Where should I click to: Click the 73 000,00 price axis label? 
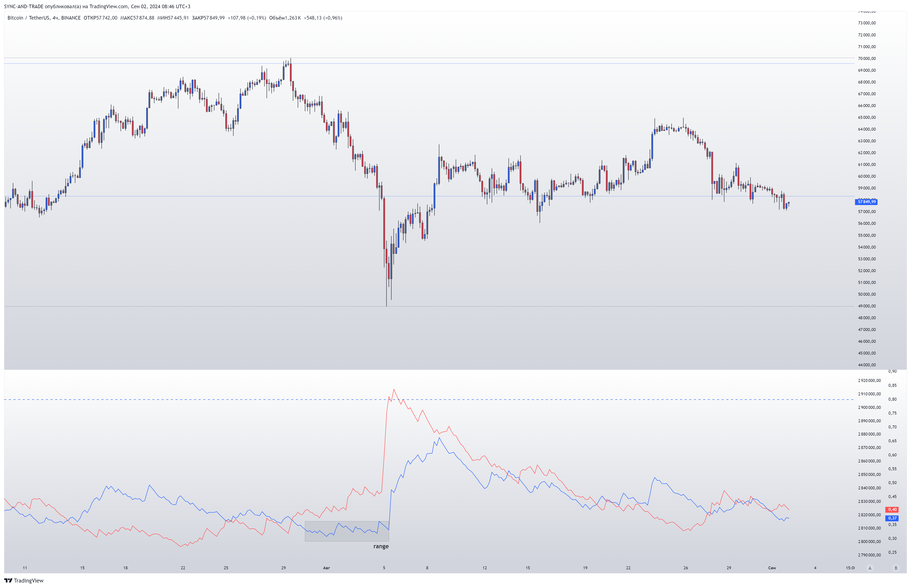867,23
